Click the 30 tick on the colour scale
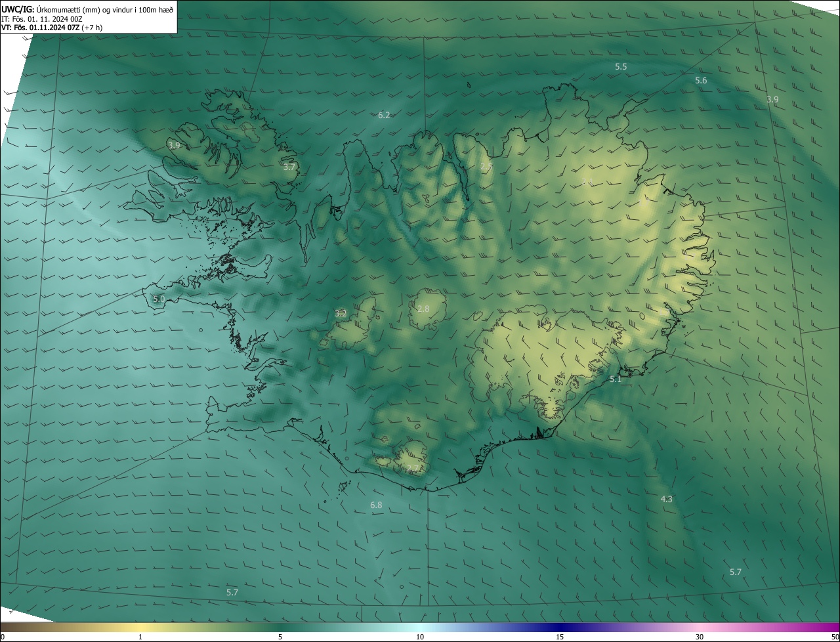Screen dimensions: 840x642 tap(700, 637)
